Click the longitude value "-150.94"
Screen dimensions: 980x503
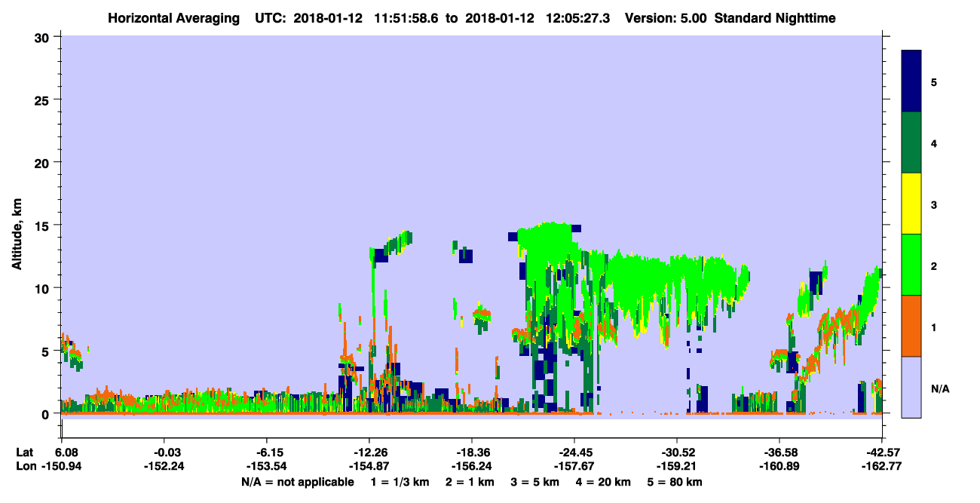click(62, 466)
